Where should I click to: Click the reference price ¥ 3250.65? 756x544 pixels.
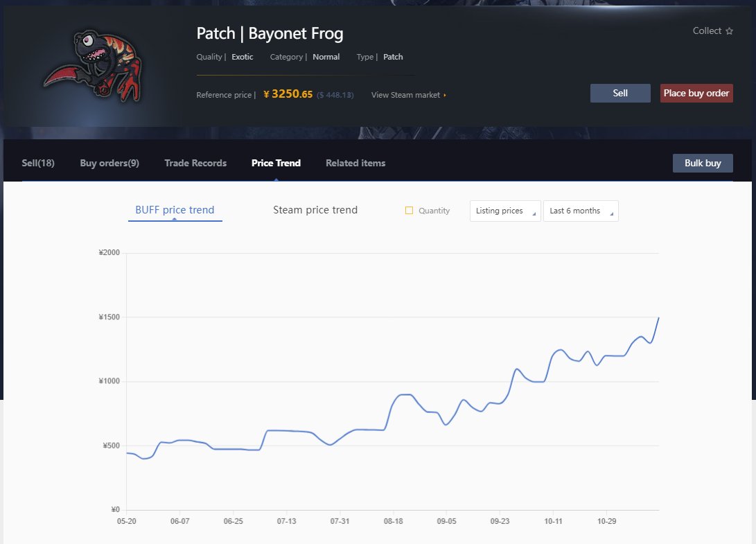tap(288, 94)
